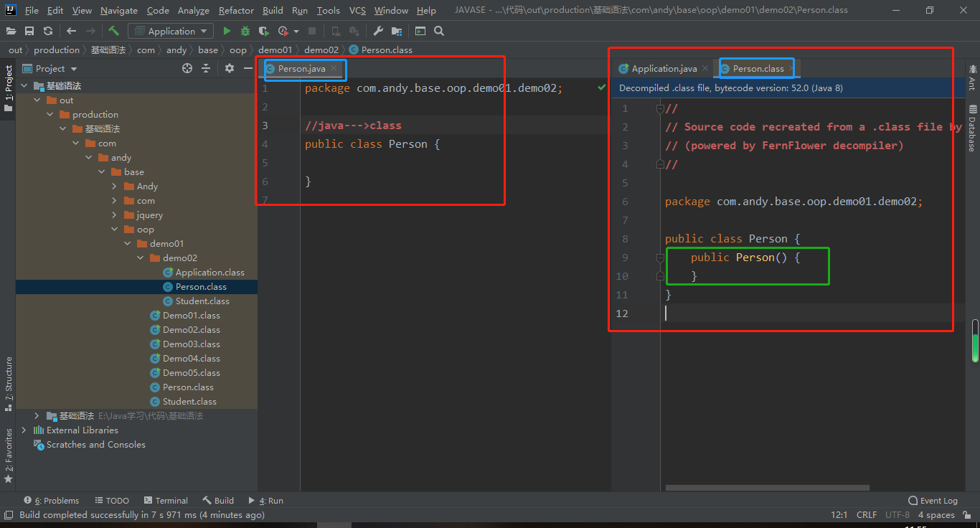Expand the jquery folder node
Viewport: 980px width, 528px height.
coord(115,215)
